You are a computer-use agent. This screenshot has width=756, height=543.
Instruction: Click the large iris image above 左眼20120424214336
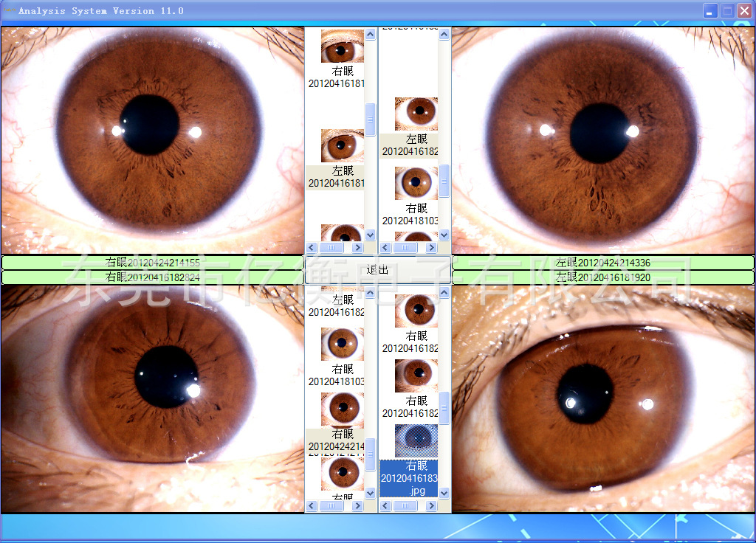pyautogui.click(x=602, y=140)
